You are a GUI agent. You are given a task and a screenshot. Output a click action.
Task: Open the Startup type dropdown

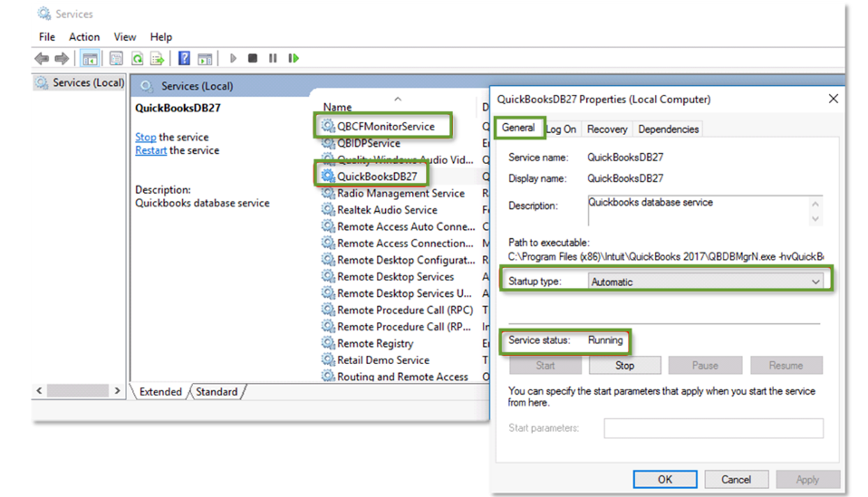[x=706, y=282]
